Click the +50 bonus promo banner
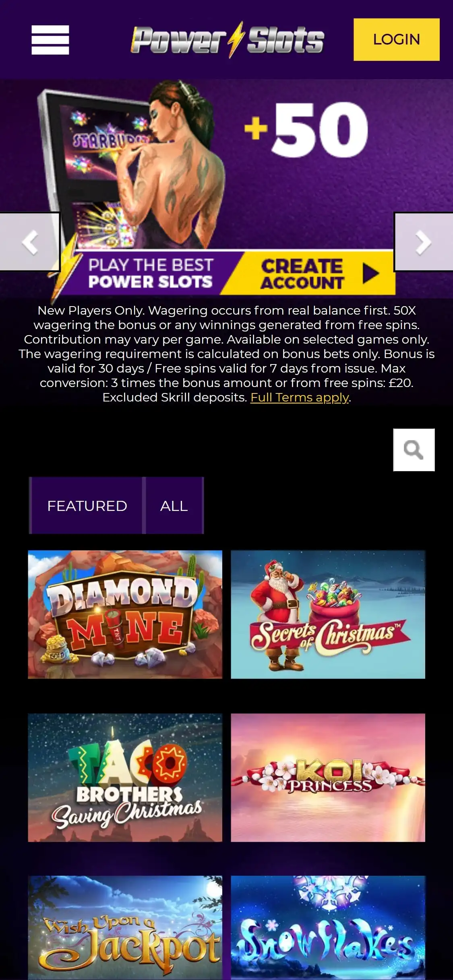This screenshot has width=453, height=980. click(x=306, y=130)
